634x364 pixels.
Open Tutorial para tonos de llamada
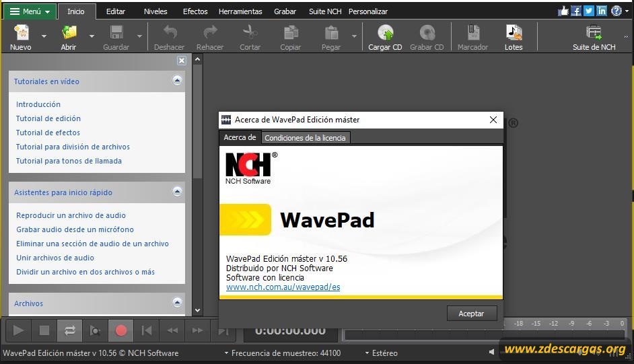69,161
